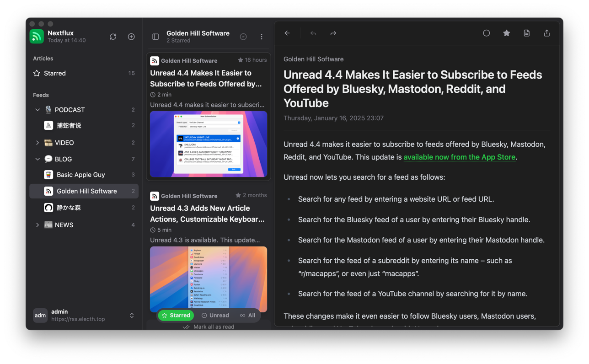Click the '2 Starred' subtitle text
Image resolution: width=589 pixels, height=364 pixels.
[x=178, y=41]
